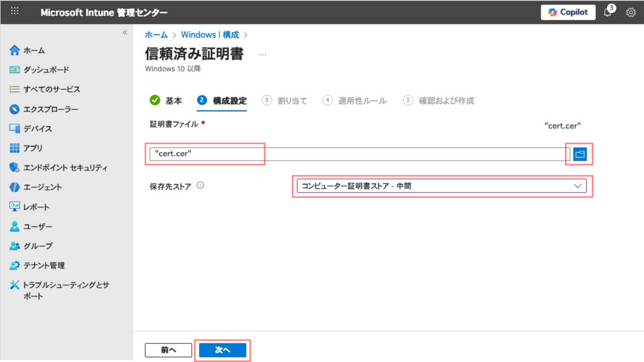Screen dimensions: 644x362
Task: Open the アプリ grid icon in sidebar
Action: pos(15,148)
